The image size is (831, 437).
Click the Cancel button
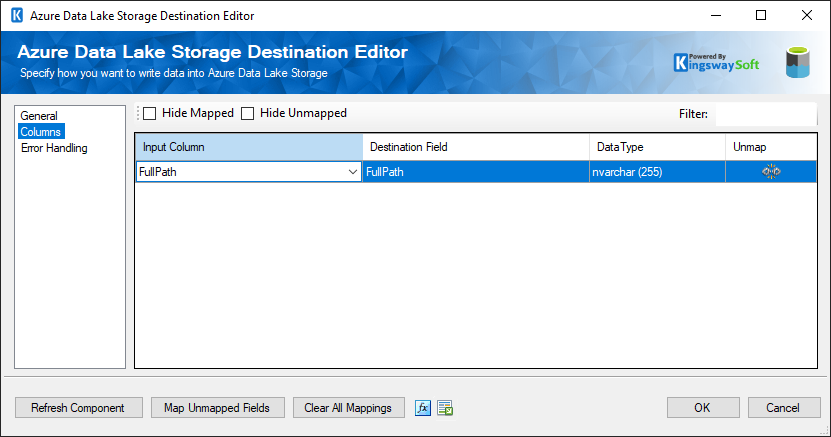click(783, 408)
